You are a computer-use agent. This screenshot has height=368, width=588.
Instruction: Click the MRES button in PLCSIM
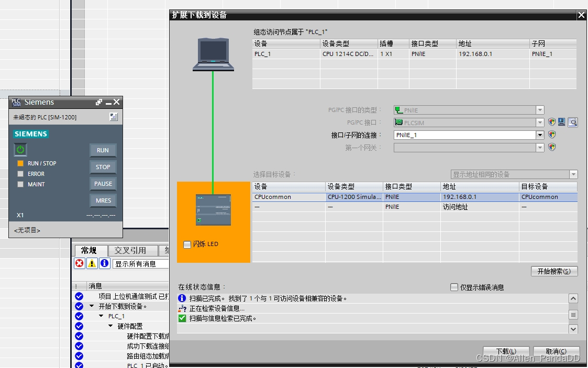[103, 200]
